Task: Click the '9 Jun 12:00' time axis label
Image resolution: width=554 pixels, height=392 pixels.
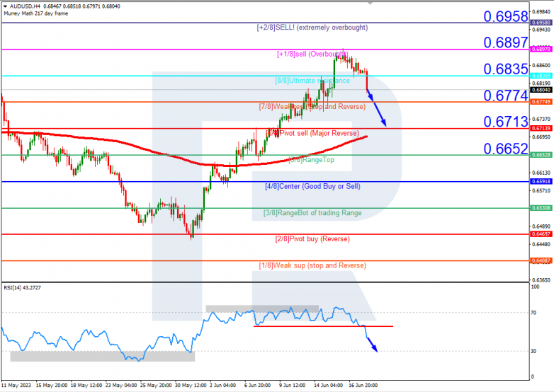Action: 292,386
